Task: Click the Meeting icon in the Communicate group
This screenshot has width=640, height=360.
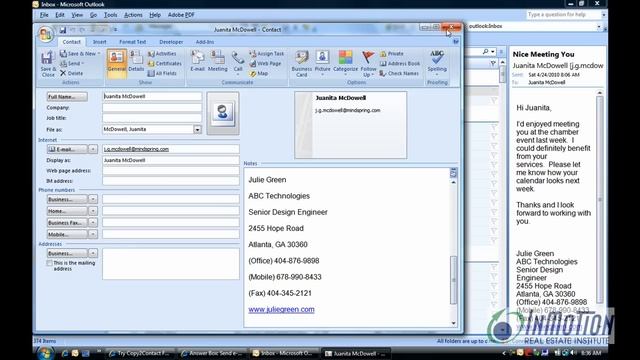Action: point(218,61)
